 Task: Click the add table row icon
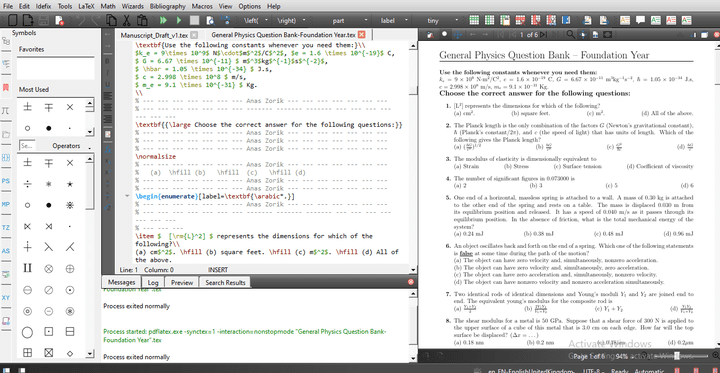(x=474, y=20)
